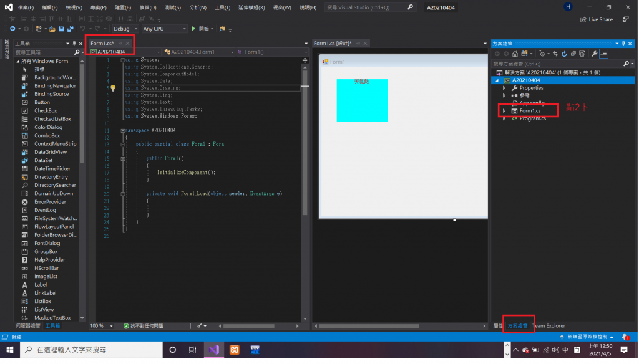Open the 工具(T) menu

[223, 7]
